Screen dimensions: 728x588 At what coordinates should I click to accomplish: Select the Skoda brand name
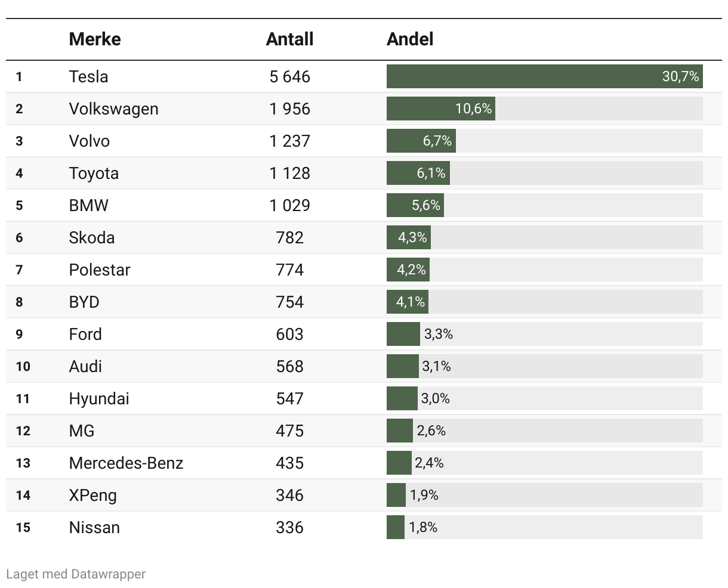click(x=92, y=238)
